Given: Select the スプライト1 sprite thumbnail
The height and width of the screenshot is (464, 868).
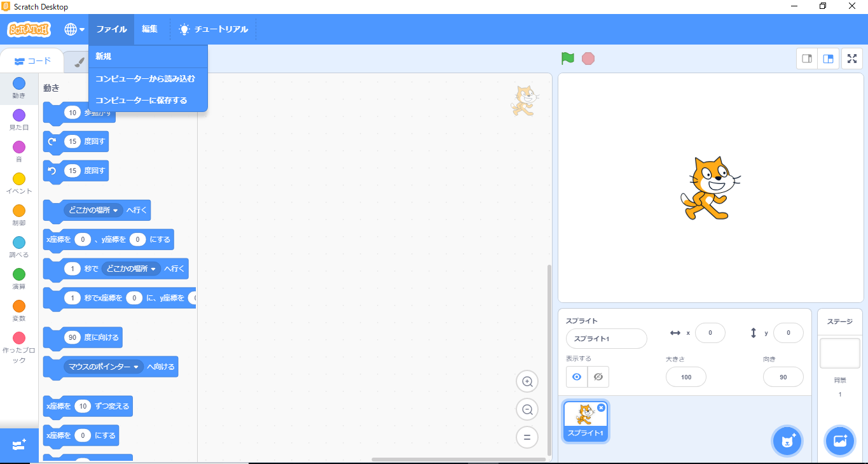Looking at the screenshot, I should pyautogui.click(x=586, y=421).
